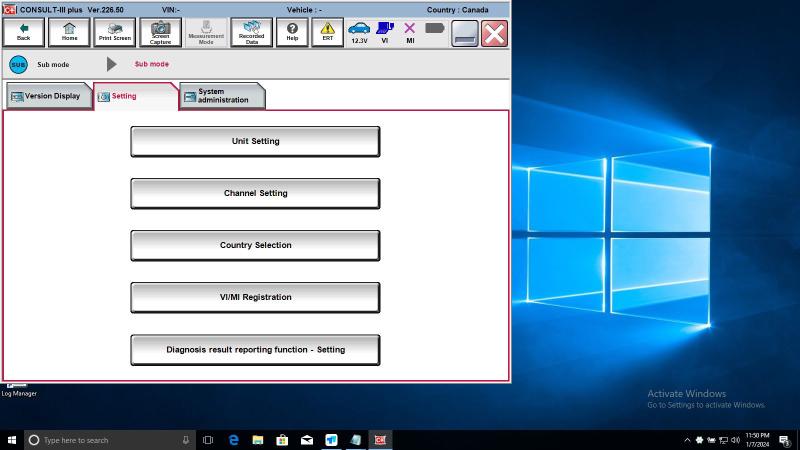The height and width of the screenshot is (450, 800).
Task: Show hidden system tray icons
Action: tap(687, 440)
